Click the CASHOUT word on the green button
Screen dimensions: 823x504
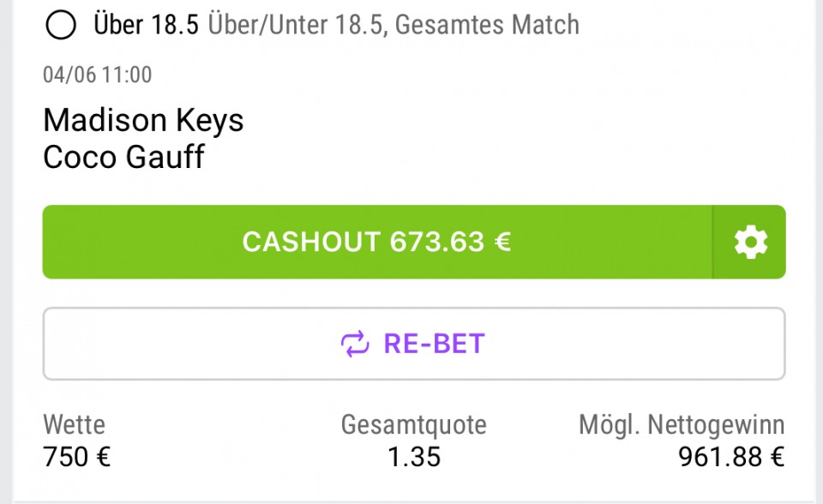pyautogui.click(x=311, y=242)
